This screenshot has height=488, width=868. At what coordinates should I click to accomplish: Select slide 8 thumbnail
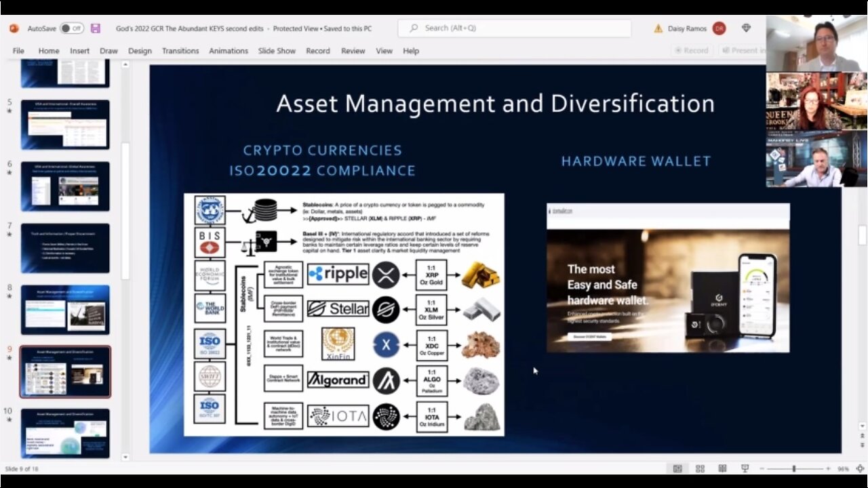[x=65, y=310]
